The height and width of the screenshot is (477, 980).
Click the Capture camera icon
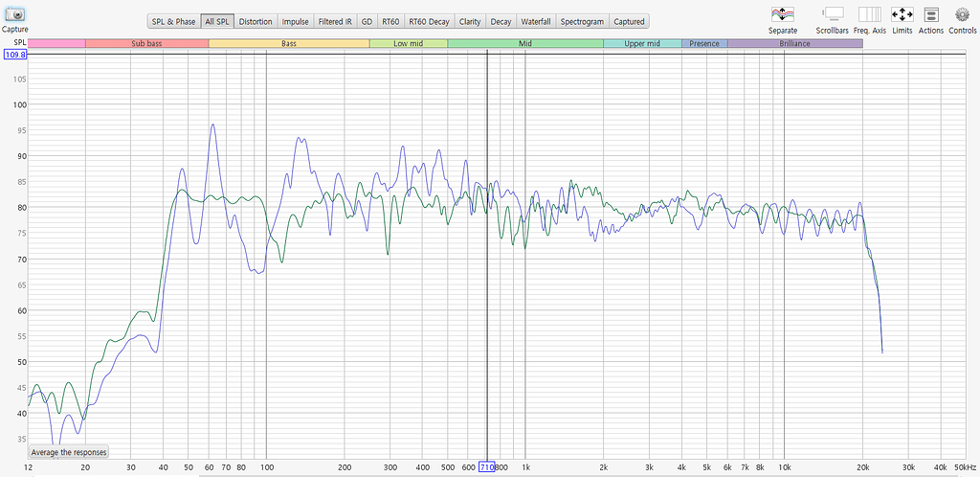[14, 14]
